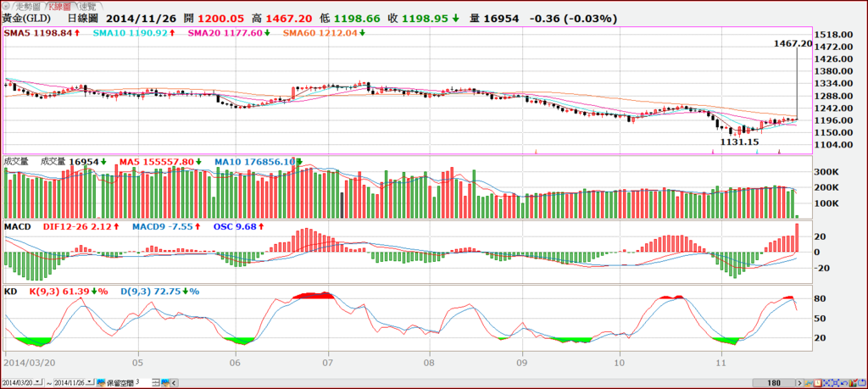Click the shrink zoom-in dots icon

(826, 383)
